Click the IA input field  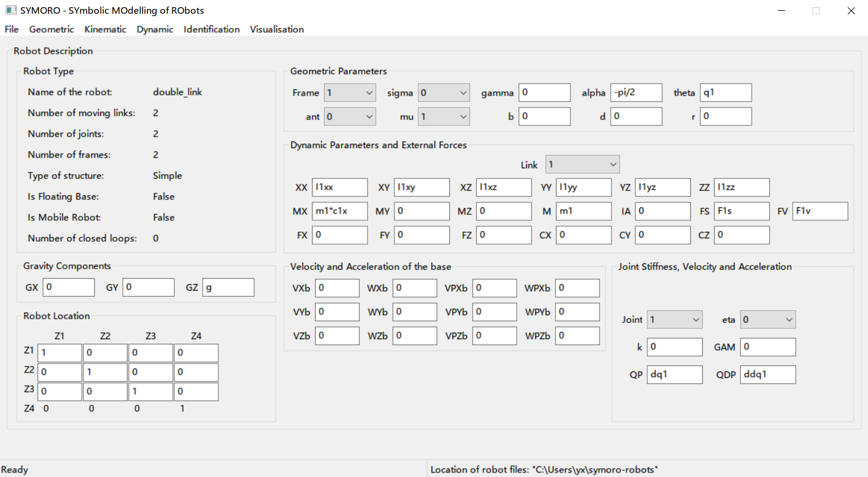pyautogui.click(x=663, y=211)
